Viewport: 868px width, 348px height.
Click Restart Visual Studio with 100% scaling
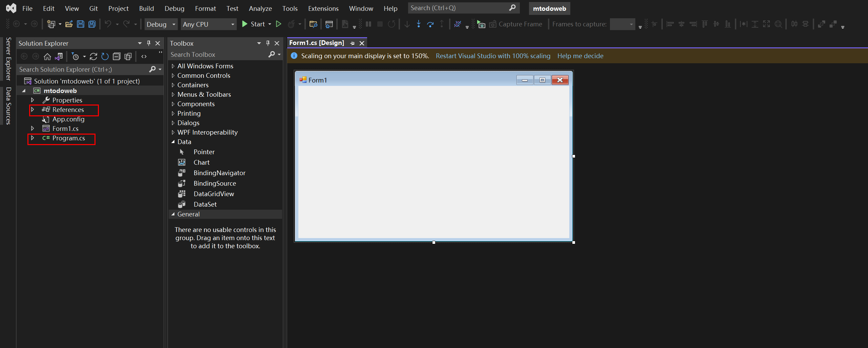coord(493,56)
